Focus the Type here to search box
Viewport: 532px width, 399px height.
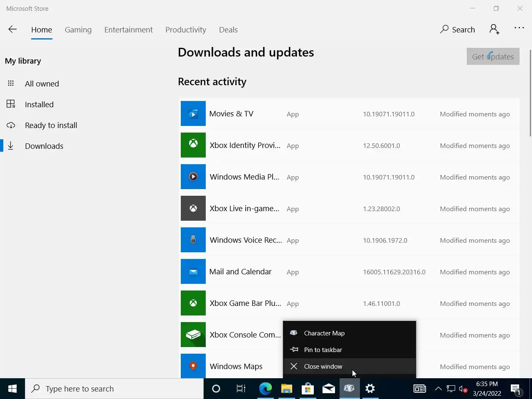pos(114,389)
